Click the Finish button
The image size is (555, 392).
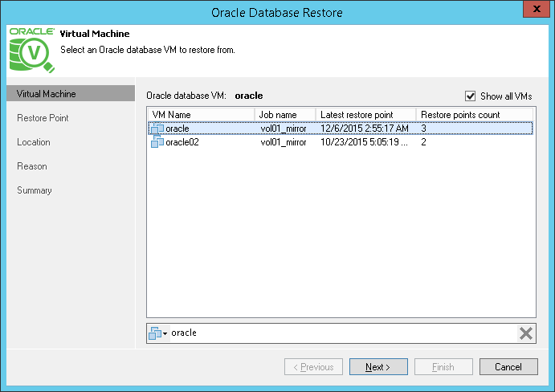pyautogui.click(x=443, y=367)
